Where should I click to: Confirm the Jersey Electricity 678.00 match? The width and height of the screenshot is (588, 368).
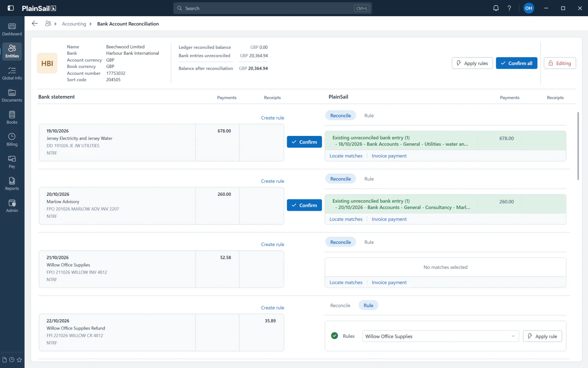(x=304, y=142)
